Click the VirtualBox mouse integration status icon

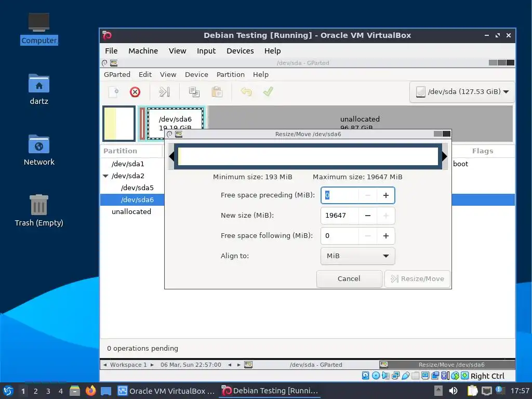[x=455, y=376]
